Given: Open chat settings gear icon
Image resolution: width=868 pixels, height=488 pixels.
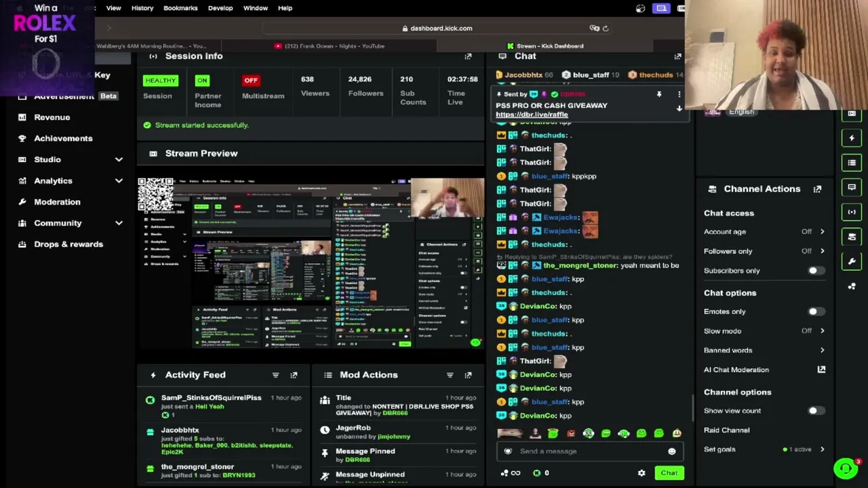Looking at the screenshot, I should [x=642, y=473].
